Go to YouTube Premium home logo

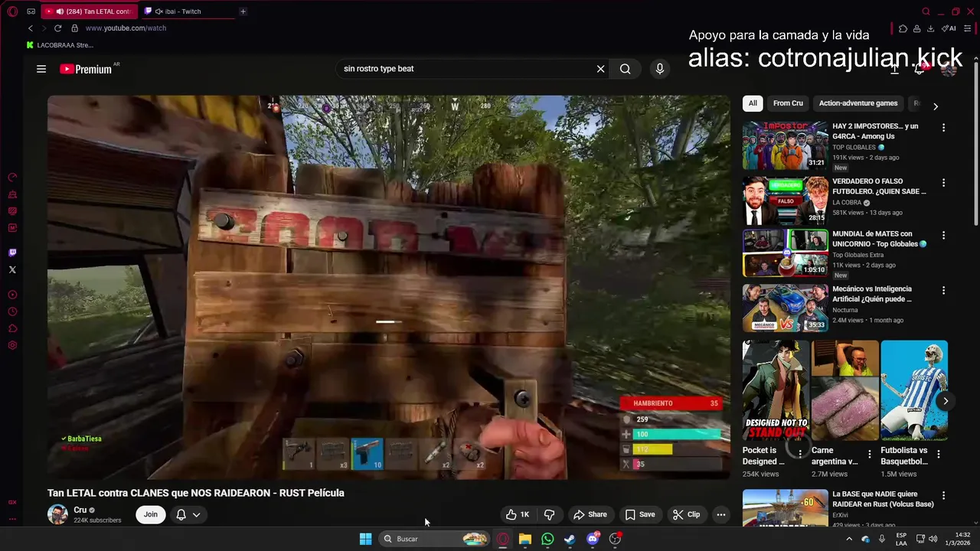[x=87, y=69]
